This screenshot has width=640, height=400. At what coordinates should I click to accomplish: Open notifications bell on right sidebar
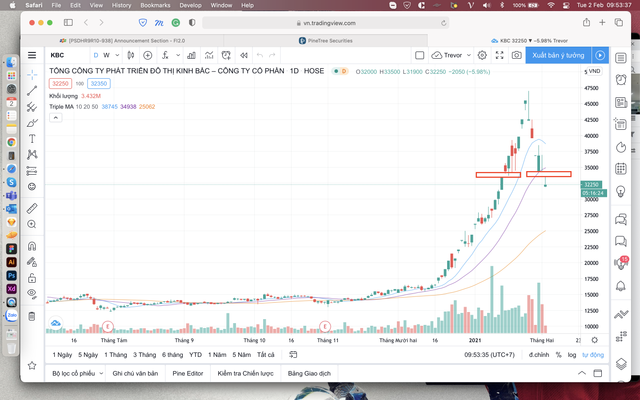coord(621,286)
